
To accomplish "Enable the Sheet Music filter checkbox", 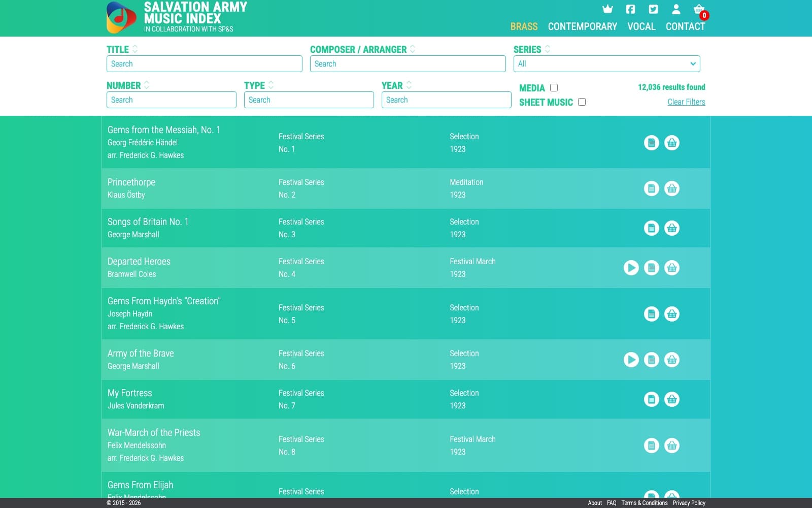I will click(x=582, y=102).
